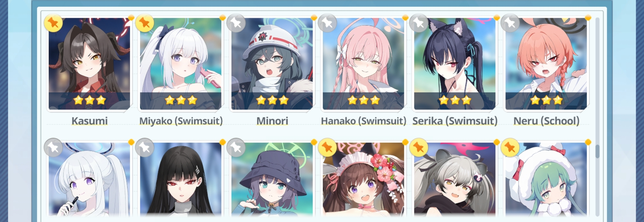Image resolution: width=644 pixels, height=222 pixels.
Task: Click the Serika (Swimsuit) name label
Action: point(455,121)
